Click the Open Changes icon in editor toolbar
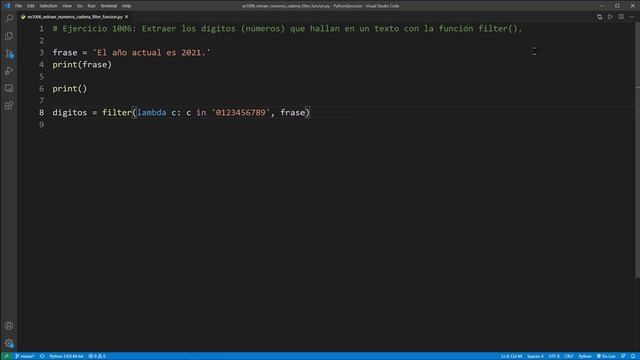This screenshot has width=640, height=360. [599, 17]
